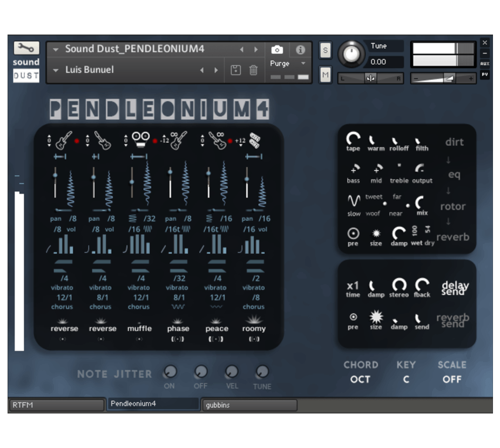Click the pre icon in reverb send row
This screenshot has height=448, width=500.
[353, 317]
